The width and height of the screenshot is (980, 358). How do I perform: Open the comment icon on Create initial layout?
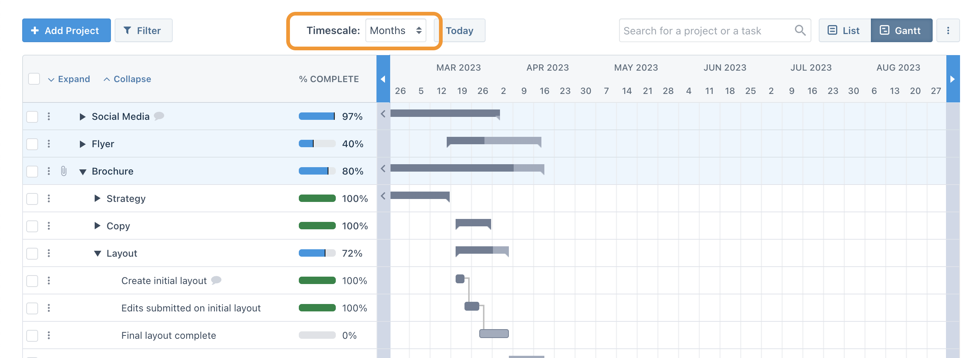(216, 281)
